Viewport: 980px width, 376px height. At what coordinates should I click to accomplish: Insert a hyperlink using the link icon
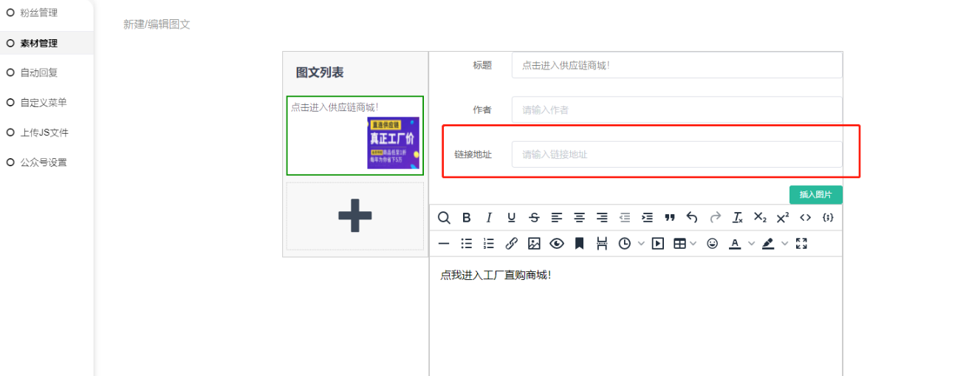pos(511,244)
